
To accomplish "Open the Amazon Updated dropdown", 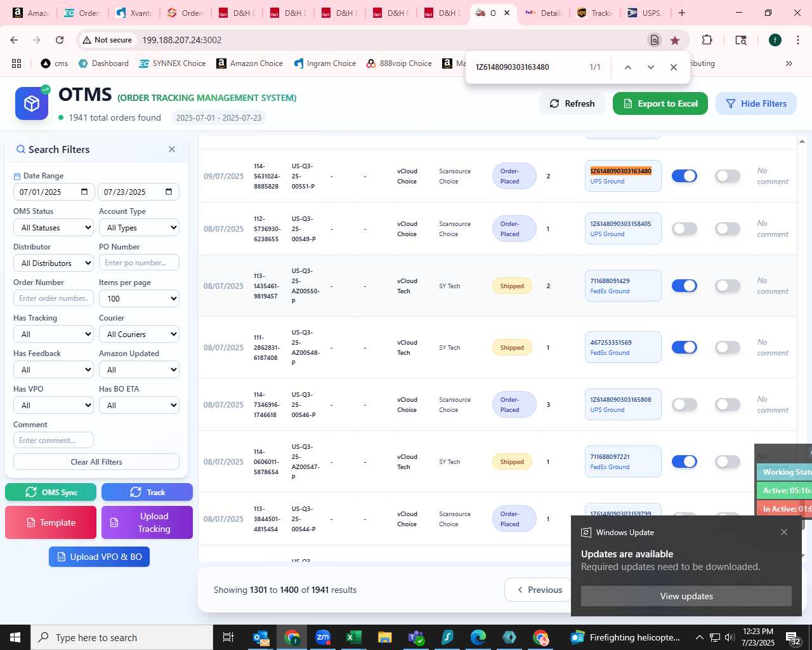I will [139, 369].
